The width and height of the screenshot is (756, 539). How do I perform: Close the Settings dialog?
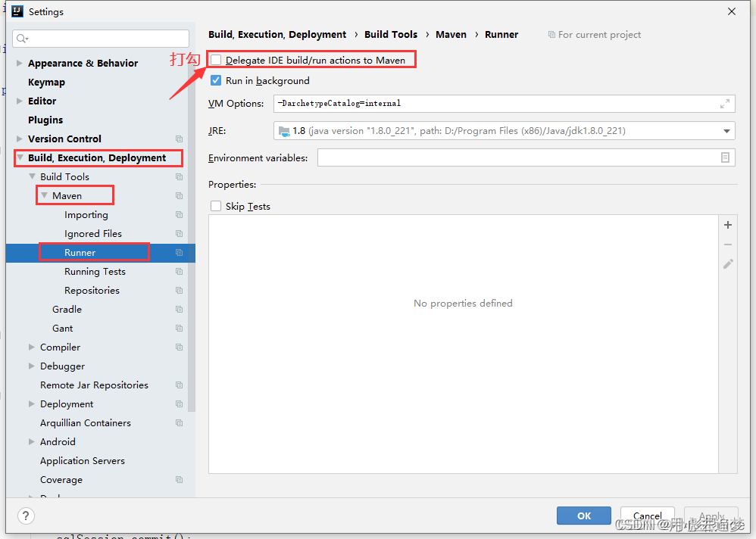732,11
